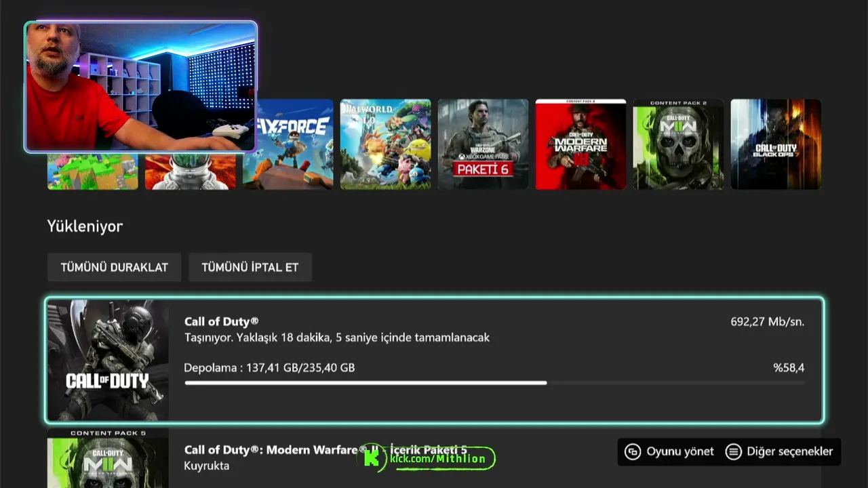
Task: Click the 692,27 Mb/sn. speed value
Action: click(x=768, y=322)
